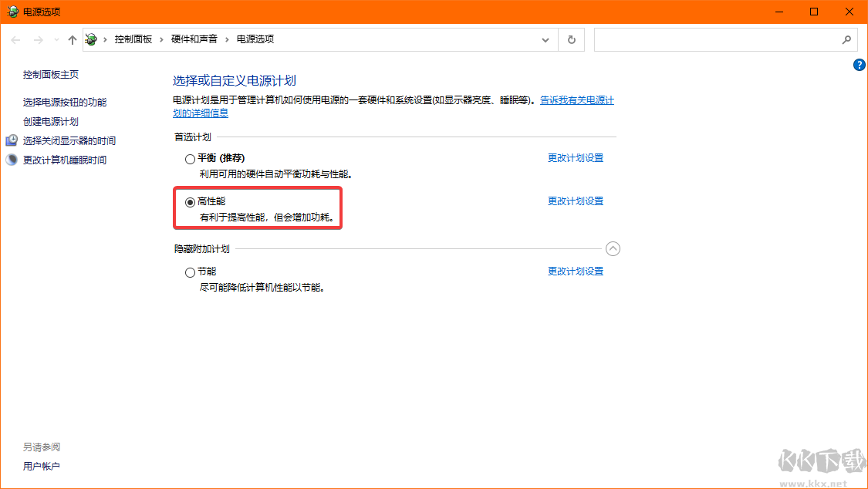Screen dimensions: 868x489
Task: Refresh the current page
Action: [x=571, y=39]
